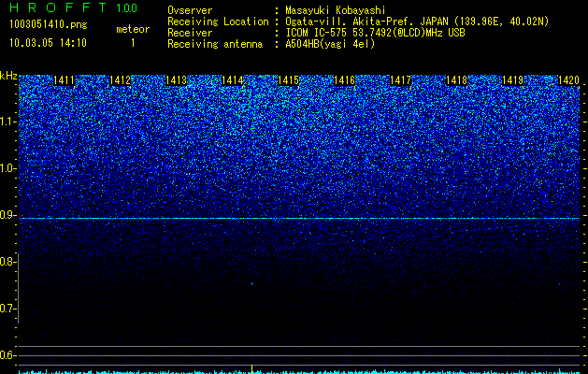Screen dimensions: 588x374
Task: Click the 1412 time marker
Action: pyautogui.click(x=120, y=80)
